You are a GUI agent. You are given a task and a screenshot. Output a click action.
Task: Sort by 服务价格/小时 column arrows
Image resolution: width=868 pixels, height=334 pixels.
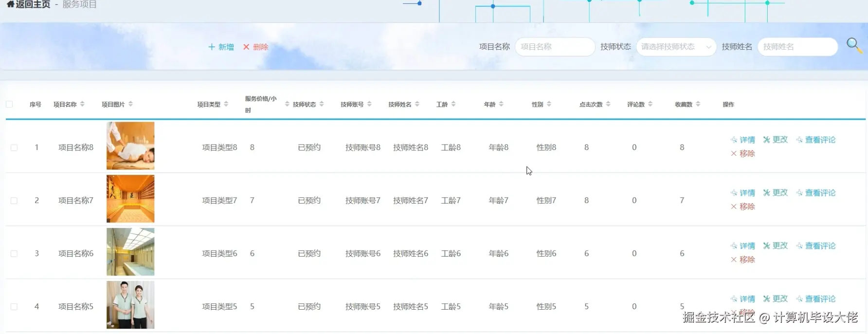pos(287,104)
